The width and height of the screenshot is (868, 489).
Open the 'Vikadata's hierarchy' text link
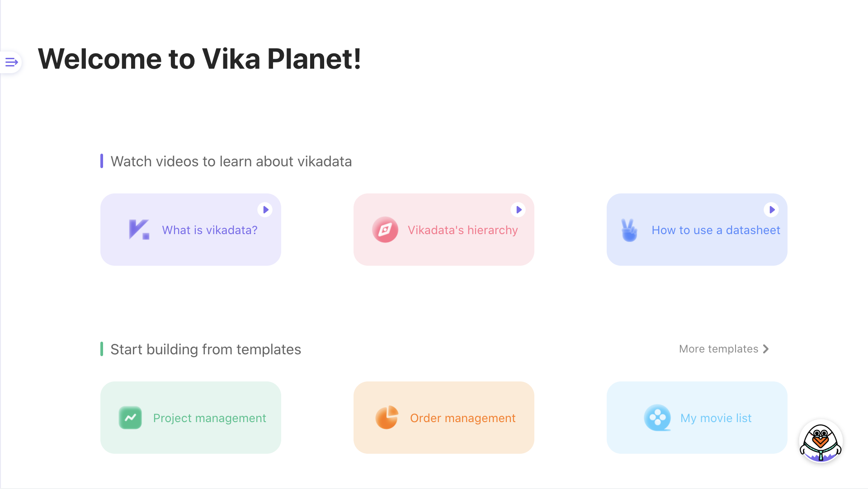462,230
